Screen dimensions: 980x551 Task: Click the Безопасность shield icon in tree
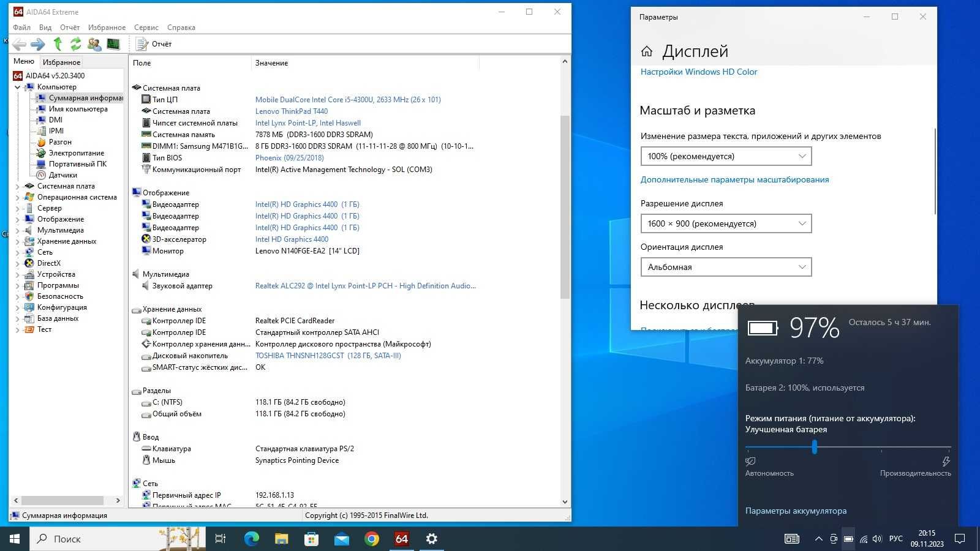[x=29, y=296]
